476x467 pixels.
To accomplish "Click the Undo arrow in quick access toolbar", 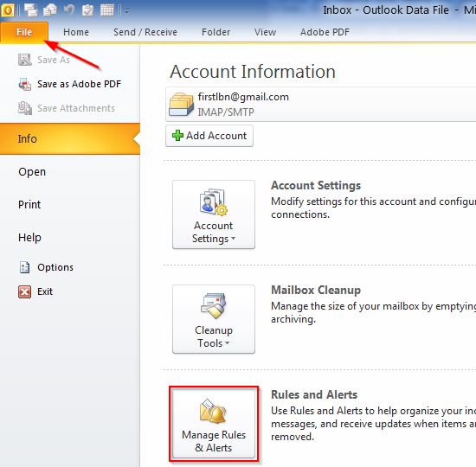I will click(x=69, y=10).
